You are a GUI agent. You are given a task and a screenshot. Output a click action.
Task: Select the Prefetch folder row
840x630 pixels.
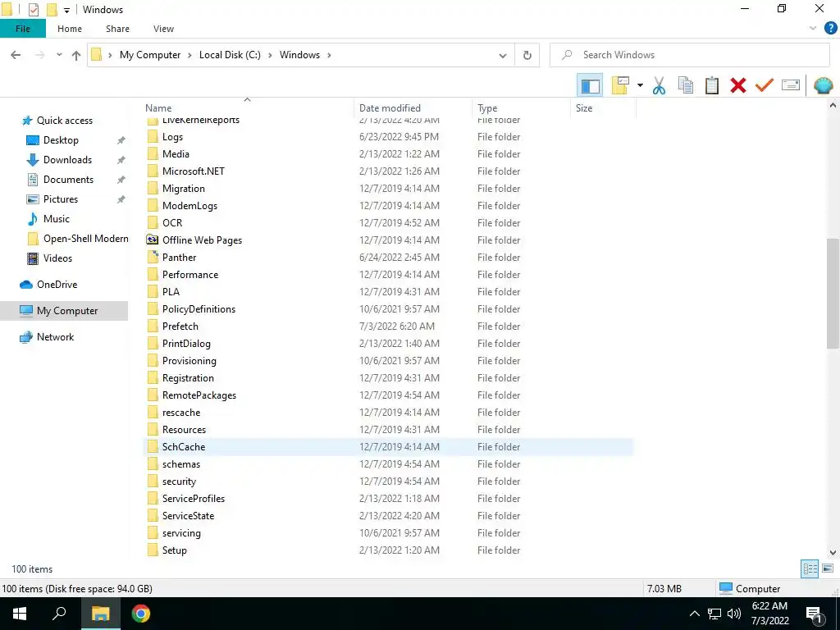(389, 326)
